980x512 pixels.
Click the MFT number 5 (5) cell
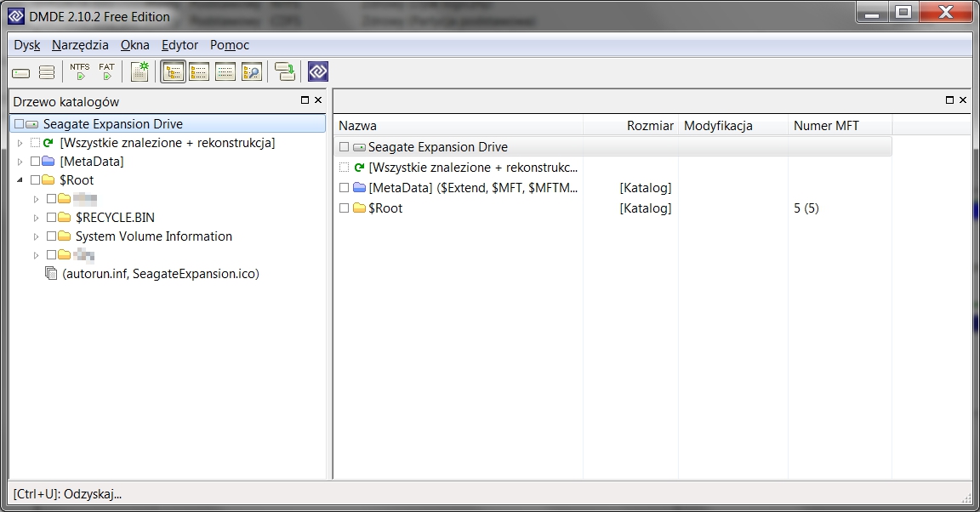tap(806, 208)
